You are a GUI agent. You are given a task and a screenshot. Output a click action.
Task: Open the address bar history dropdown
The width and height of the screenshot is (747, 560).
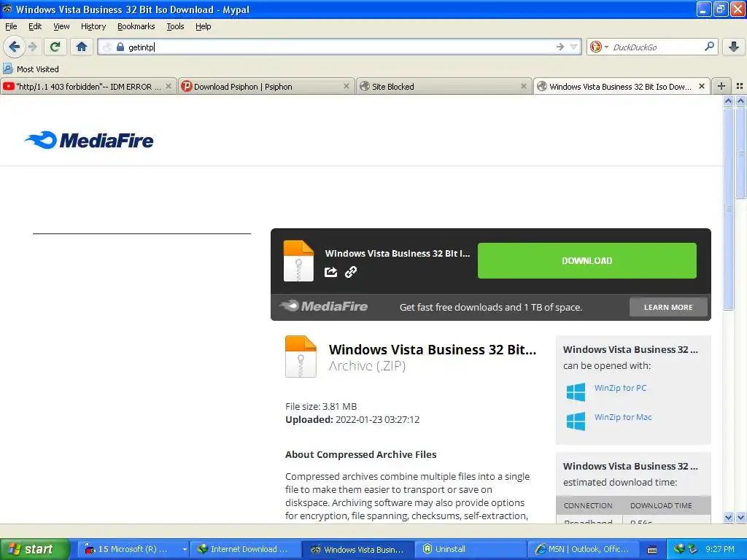573,47
